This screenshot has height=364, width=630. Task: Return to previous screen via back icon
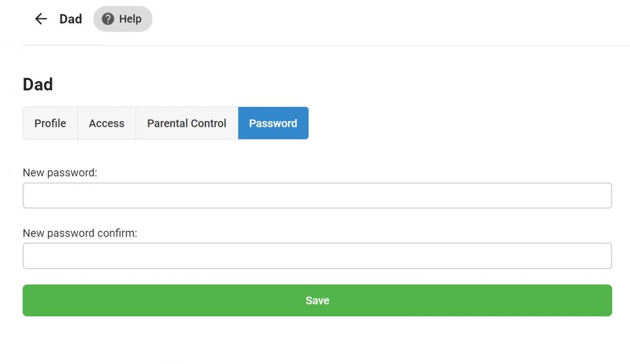[x=40, y=19]
